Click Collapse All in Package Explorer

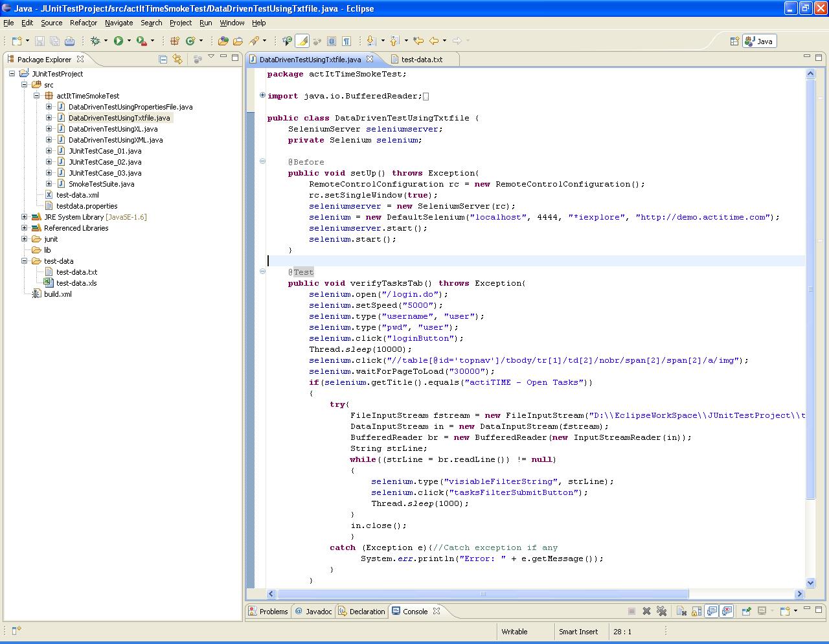[x=163, y=59]
